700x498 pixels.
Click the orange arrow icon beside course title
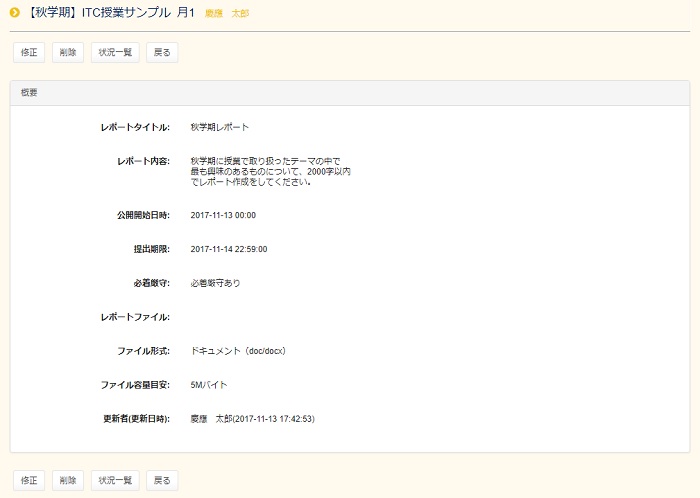[15, 13]
